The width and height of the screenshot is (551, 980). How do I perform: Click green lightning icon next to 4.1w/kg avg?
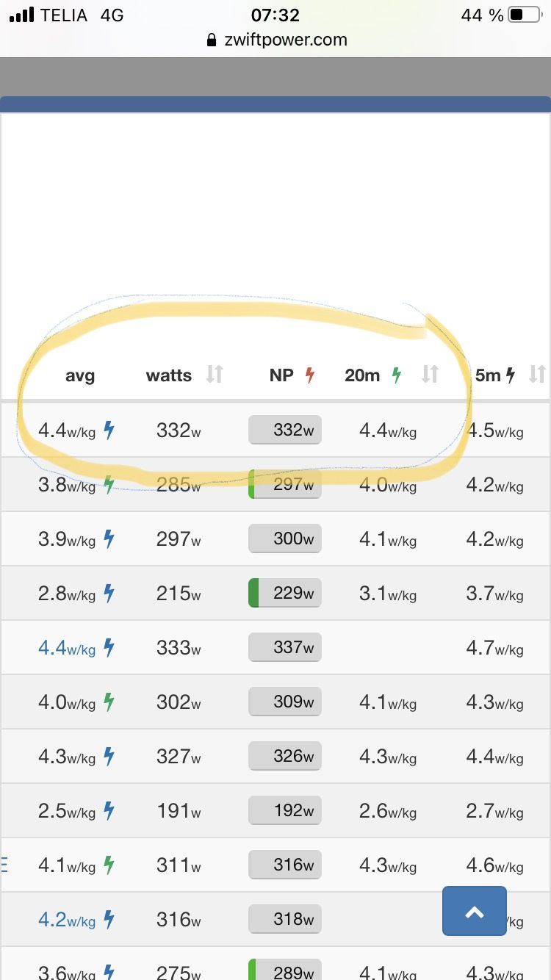click(x=109, y=865)
